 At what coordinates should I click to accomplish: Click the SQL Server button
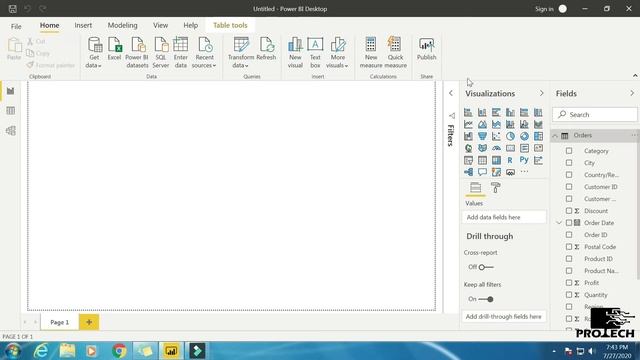pos(161,53)
